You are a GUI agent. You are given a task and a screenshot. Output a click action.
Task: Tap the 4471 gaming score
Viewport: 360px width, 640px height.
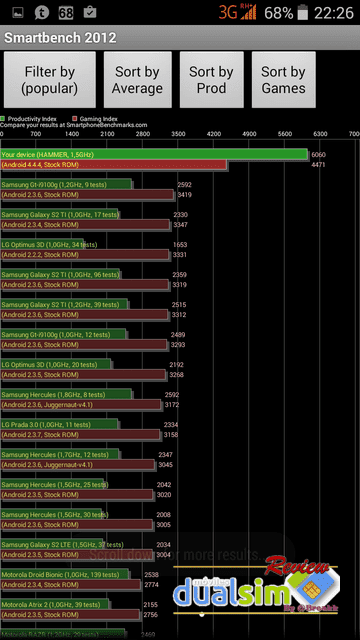(x=318, y=165)
